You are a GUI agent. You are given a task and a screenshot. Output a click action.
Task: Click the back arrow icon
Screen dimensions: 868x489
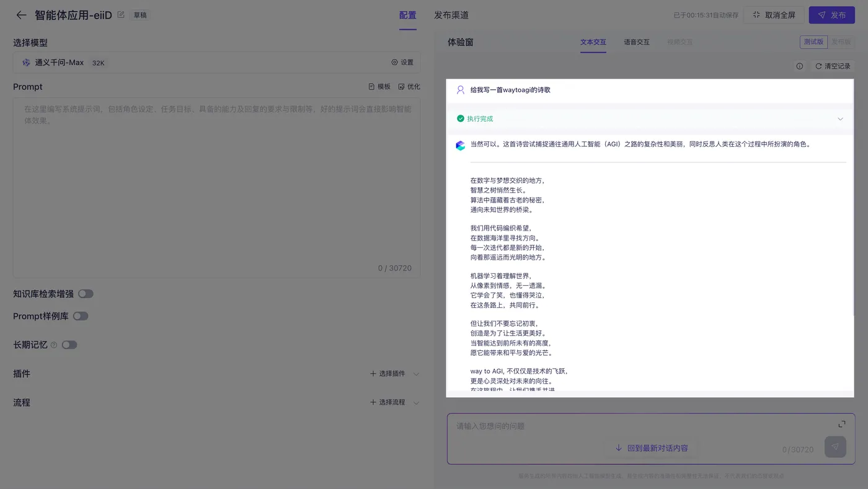click(21, 15)
